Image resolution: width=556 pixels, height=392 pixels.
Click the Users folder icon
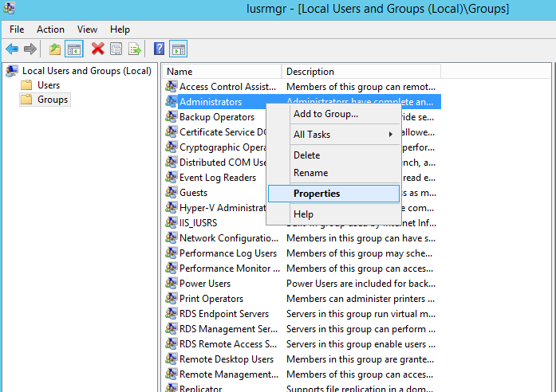pyautogui.click(x=26, y=85)
